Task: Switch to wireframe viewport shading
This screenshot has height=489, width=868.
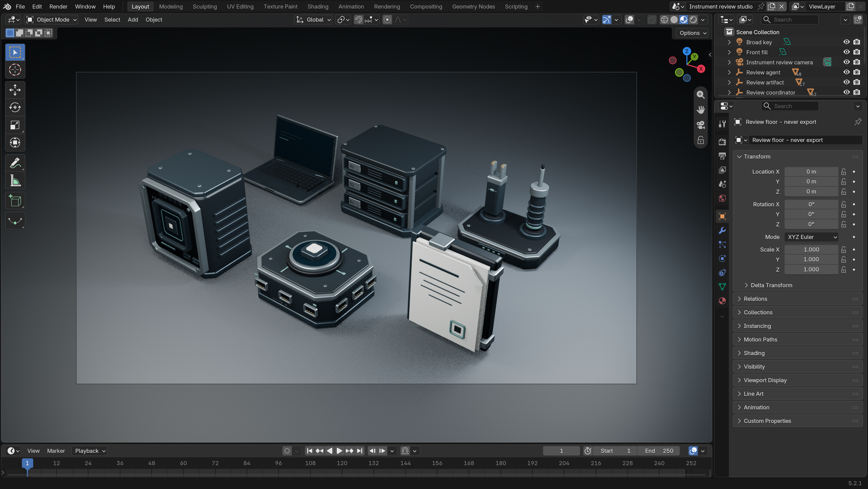Action: pos(664,20)
